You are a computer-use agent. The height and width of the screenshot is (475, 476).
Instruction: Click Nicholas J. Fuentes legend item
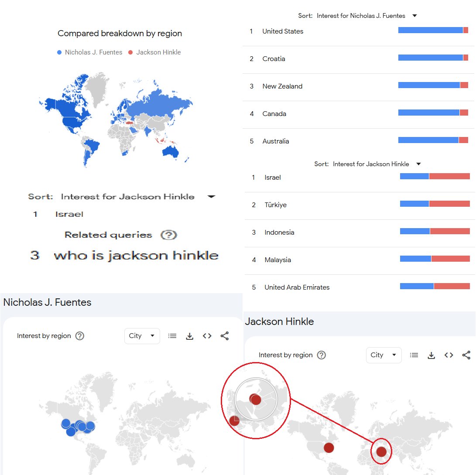pyautogui.click(x=90, y=52)
